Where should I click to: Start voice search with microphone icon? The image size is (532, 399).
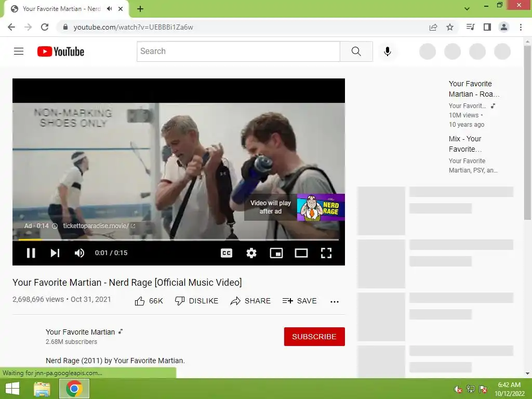coord(388,51)
